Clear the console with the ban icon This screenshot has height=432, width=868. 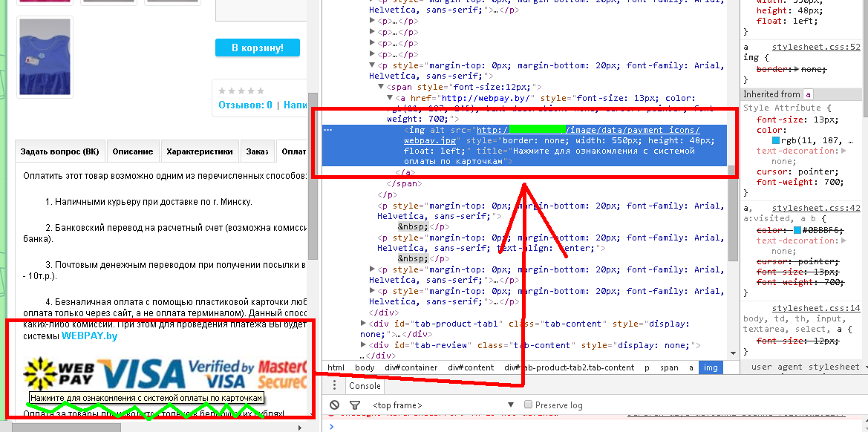point(334,405)
